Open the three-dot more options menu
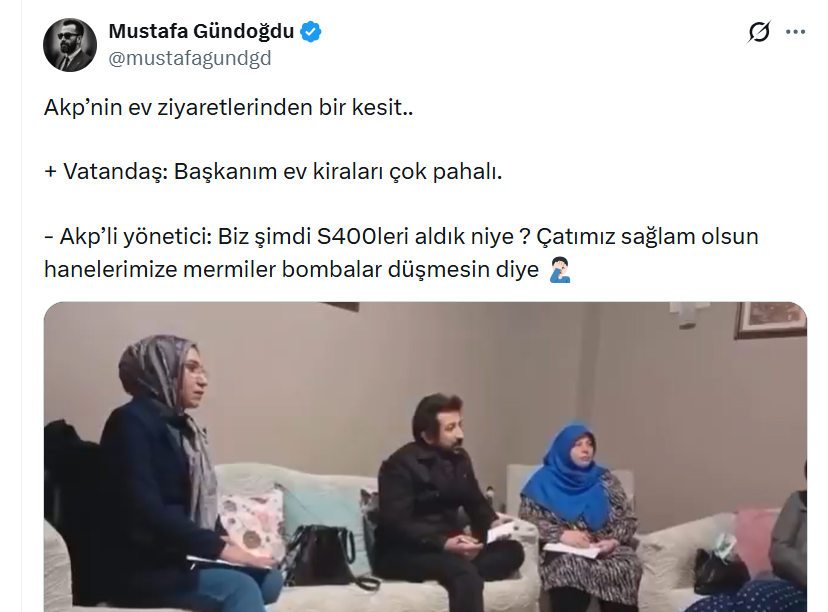Viewport: 828px width, 612px height. (x=795, y=32)
